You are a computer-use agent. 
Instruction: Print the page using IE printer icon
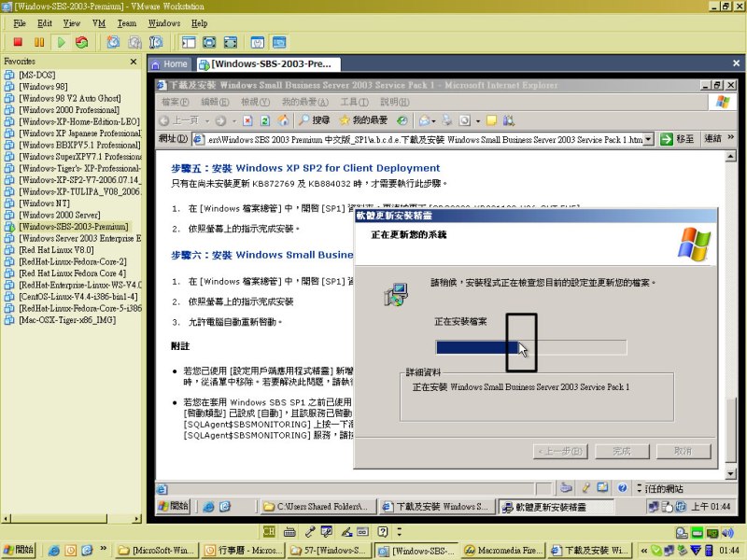[447, 121]
